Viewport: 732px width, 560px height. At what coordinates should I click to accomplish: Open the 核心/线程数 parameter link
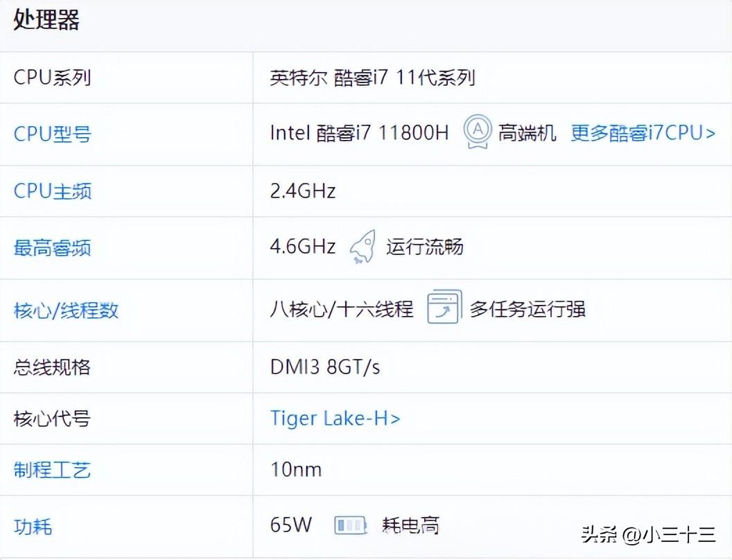(x=66, y=310)
